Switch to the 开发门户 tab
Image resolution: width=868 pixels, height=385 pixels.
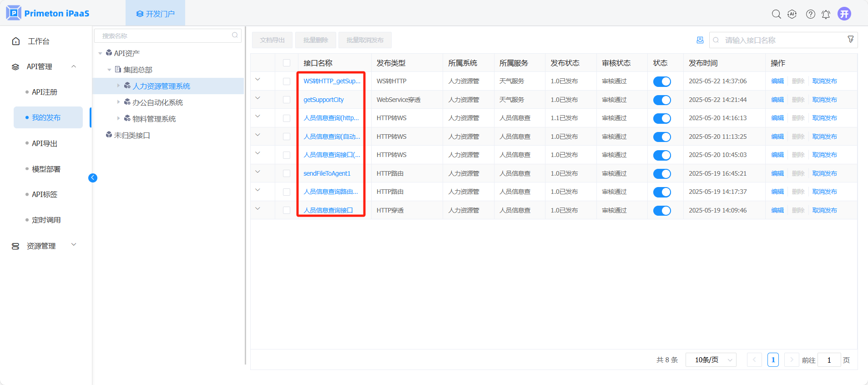[155, 14]
